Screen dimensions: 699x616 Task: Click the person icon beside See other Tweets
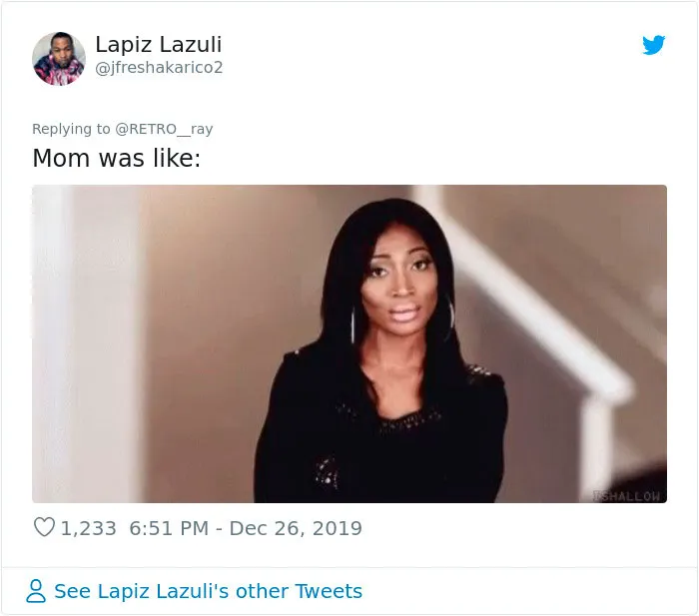tap(36, 591)
